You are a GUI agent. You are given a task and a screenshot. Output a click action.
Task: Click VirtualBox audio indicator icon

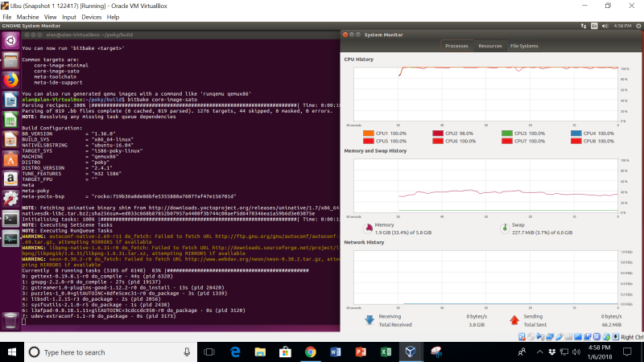tap(540, 337)
